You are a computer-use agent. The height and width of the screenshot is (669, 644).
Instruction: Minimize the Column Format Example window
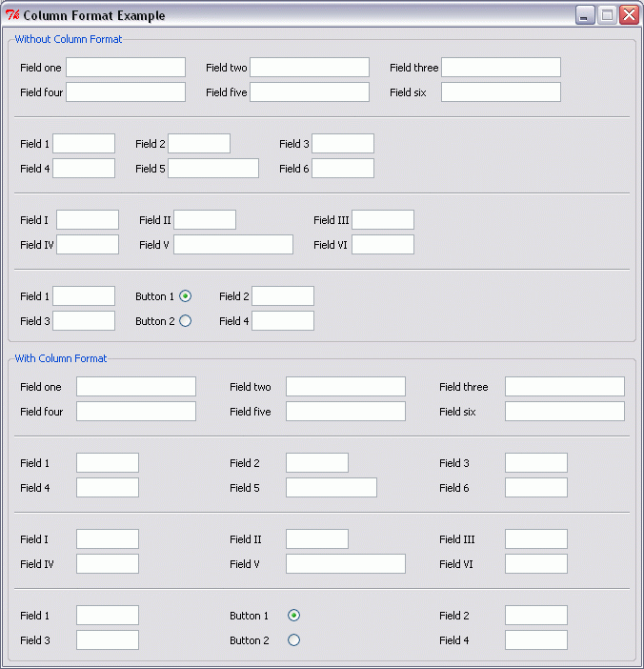(x=584, y=15)
